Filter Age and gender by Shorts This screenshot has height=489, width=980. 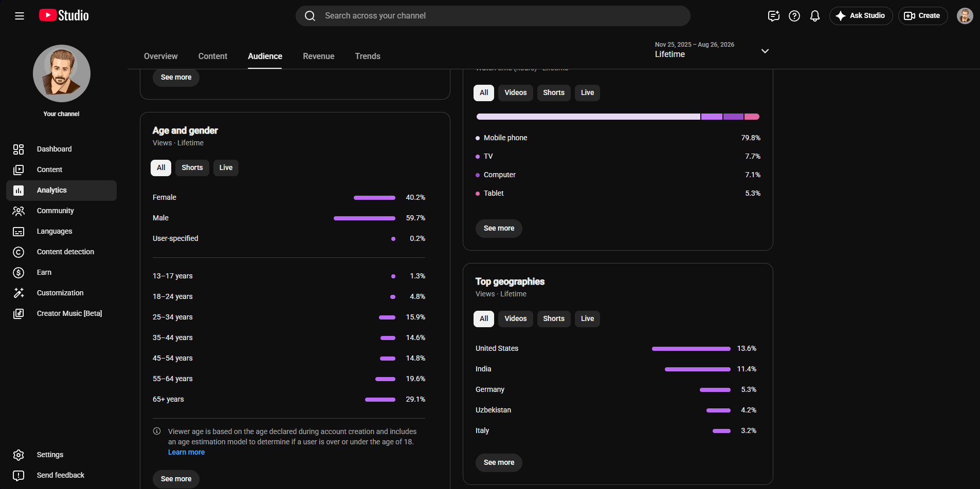tap(192, 168)
